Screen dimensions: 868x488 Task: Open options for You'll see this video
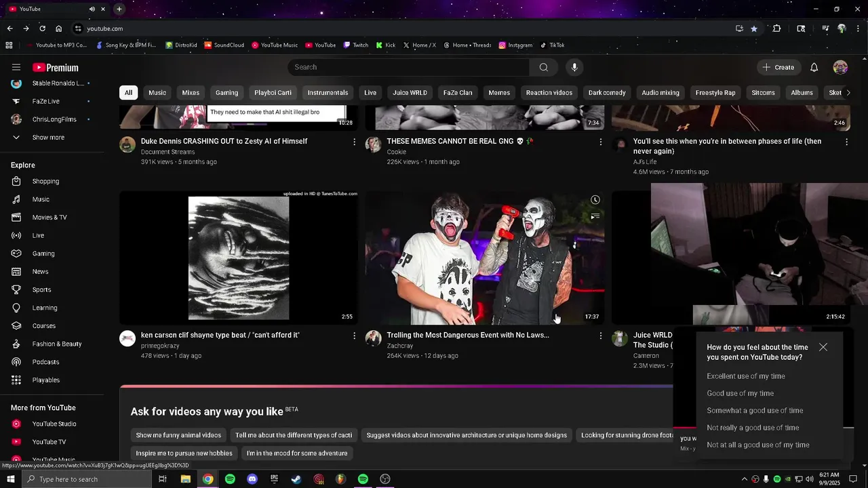(846, 142)
